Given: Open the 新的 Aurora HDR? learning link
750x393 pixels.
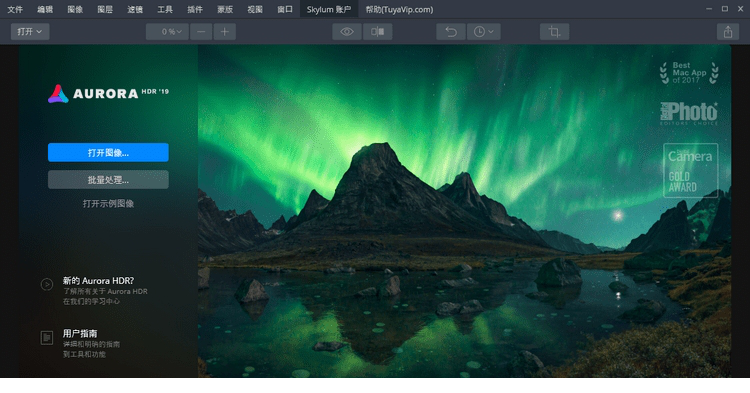Looking at the screenshot, I should 99,281.
